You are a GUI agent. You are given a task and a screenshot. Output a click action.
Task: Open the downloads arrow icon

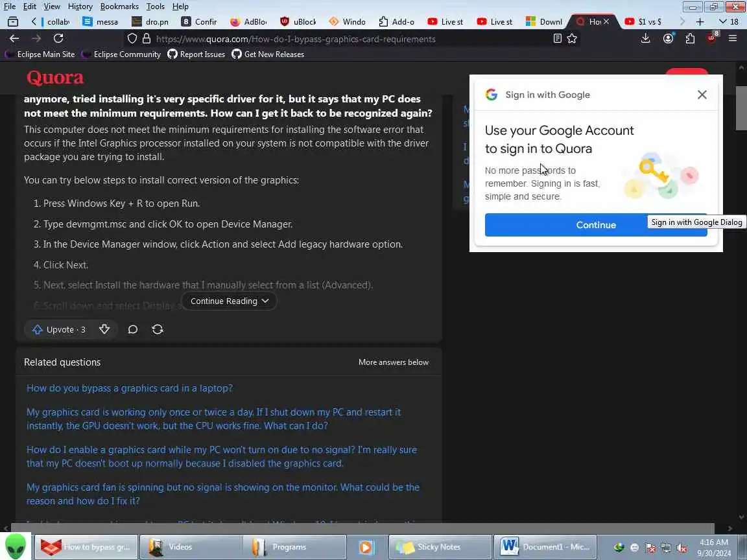pos(646,39)
